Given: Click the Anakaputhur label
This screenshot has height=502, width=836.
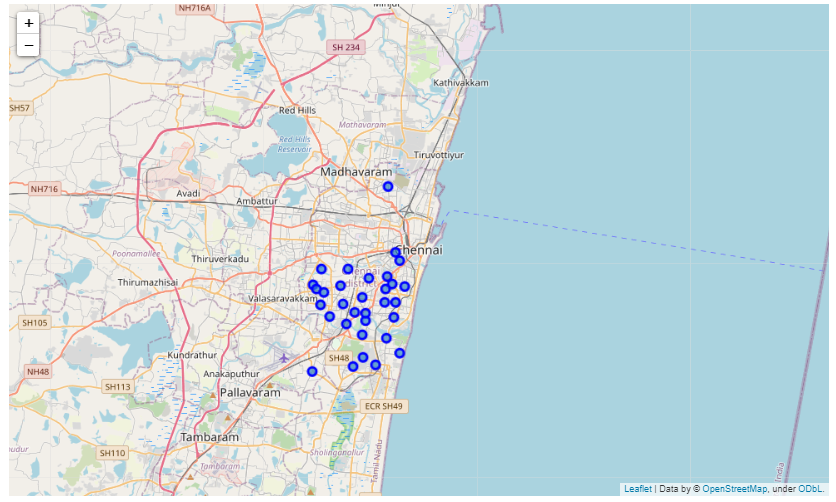Looking at the screenshot, I should [231, 374].
